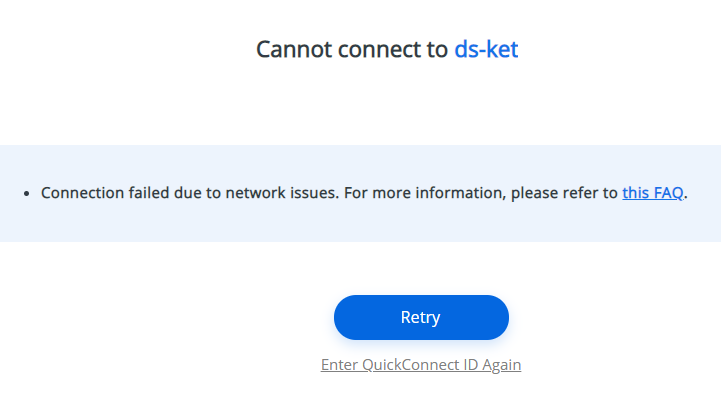This screenshot has height=398, width=721.
Task: Click the "For more information, please refer to" text
Action: click(x=481, y=193)
